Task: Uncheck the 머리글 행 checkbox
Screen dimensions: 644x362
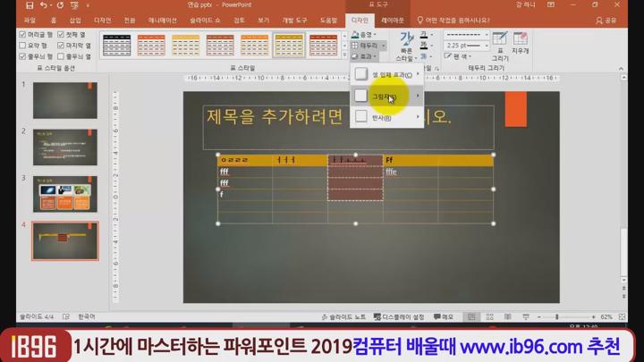Action: coord(22,35)
